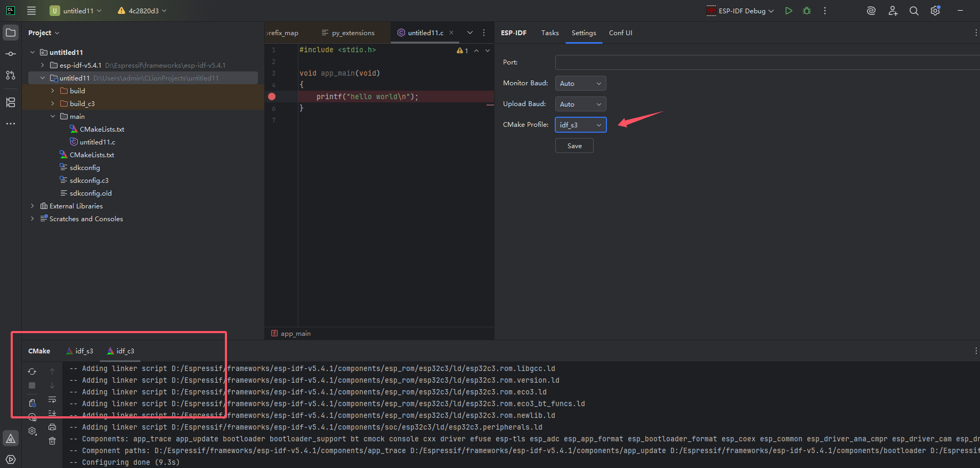Open the Structure tool window icon
980x468 pixels.
pos(11,102)
